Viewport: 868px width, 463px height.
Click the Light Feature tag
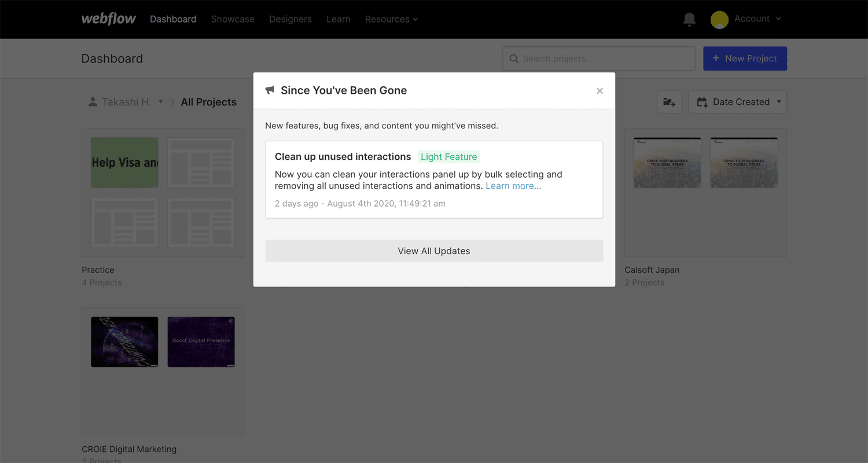(449, 157)
